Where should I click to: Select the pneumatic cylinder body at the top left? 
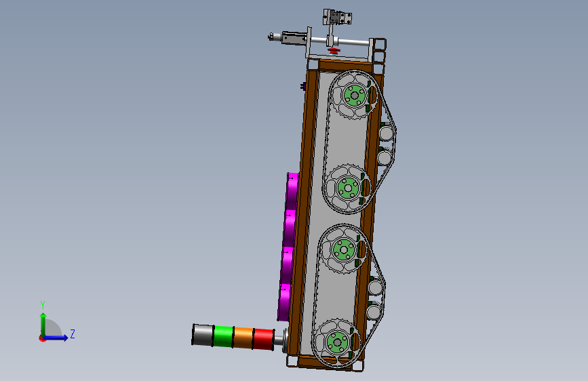tap(294, 38)
